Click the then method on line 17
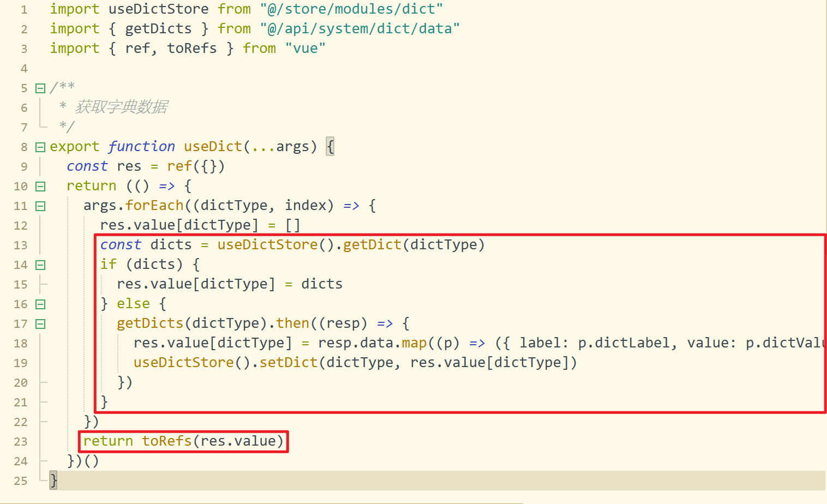The height and width of the screenshot is (504, 827). tap(292, 323)
